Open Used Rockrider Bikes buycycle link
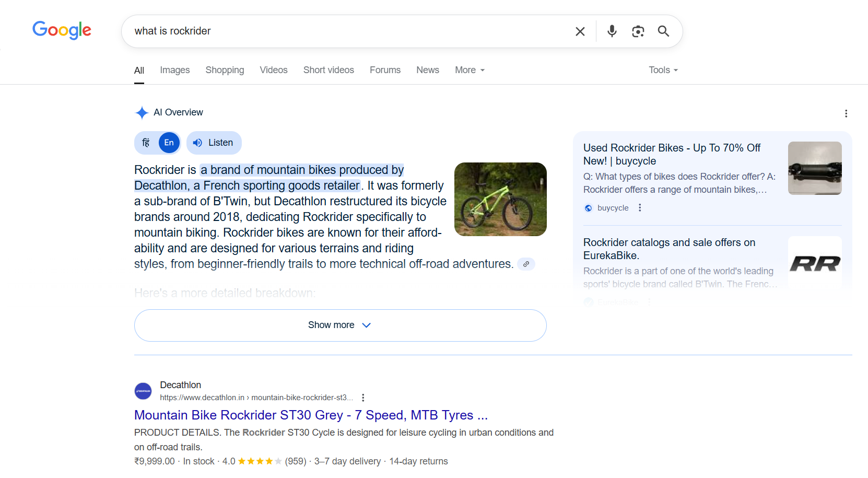 [x=672, y=154]
